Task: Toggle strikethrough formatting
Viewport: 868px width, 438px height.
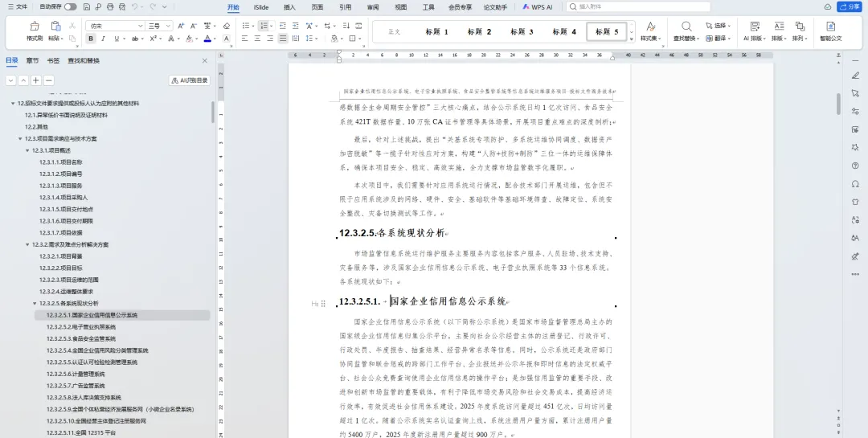Action: coord(134,39)
